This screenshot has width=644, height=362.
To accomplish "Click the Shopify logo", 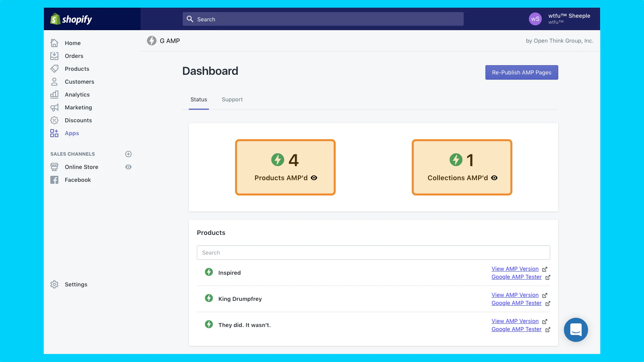I will pos(71,19).
